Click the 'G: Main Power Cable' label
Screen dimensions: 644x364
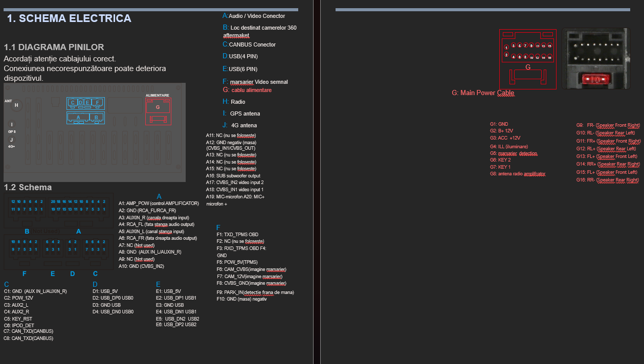482,93
